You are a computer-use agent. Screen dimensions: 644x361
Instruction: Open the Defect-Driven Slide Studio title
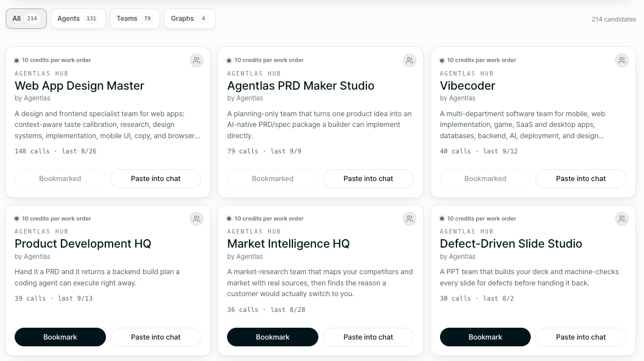click(511, 244)
